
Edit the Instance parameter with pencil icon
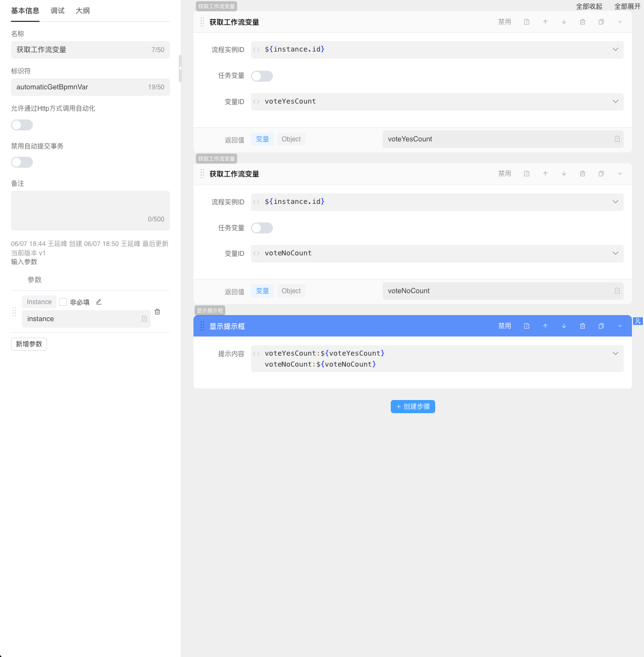pos(99,302)
